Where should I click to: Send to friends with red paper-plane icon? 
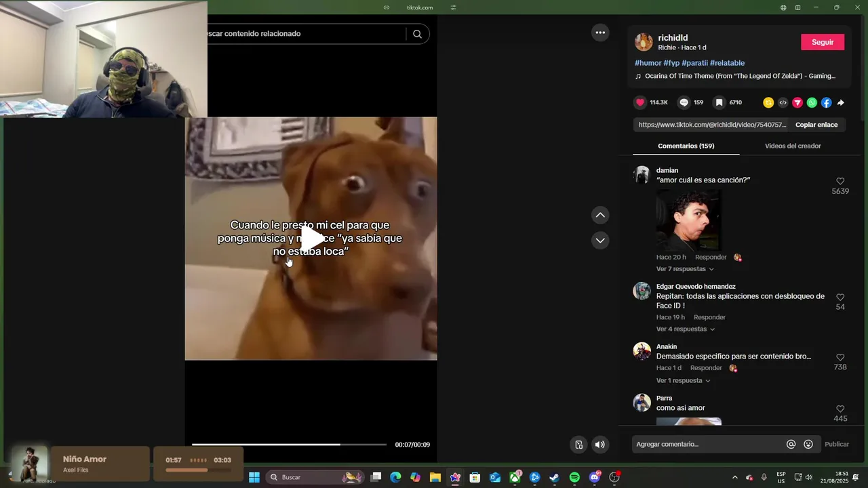pyautogui.click(x=797, y=103)
